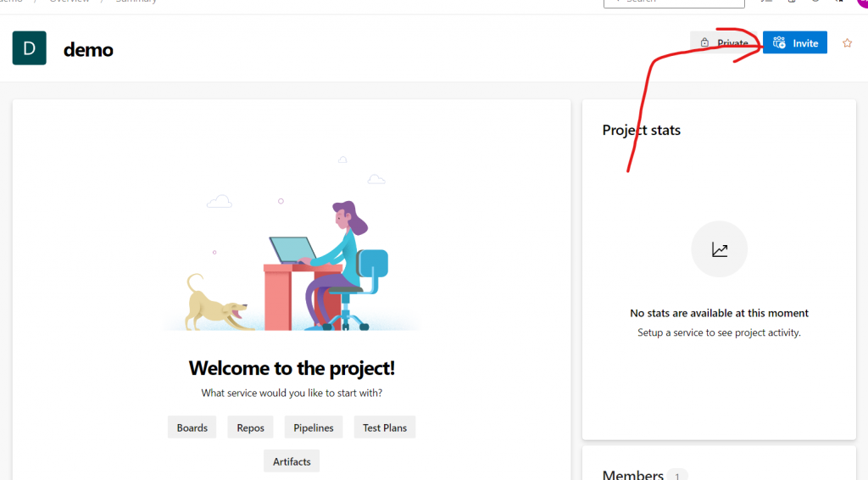868x480 pixels.
Task: Open the Private visibility setting
Action: (x=726, y=42)
